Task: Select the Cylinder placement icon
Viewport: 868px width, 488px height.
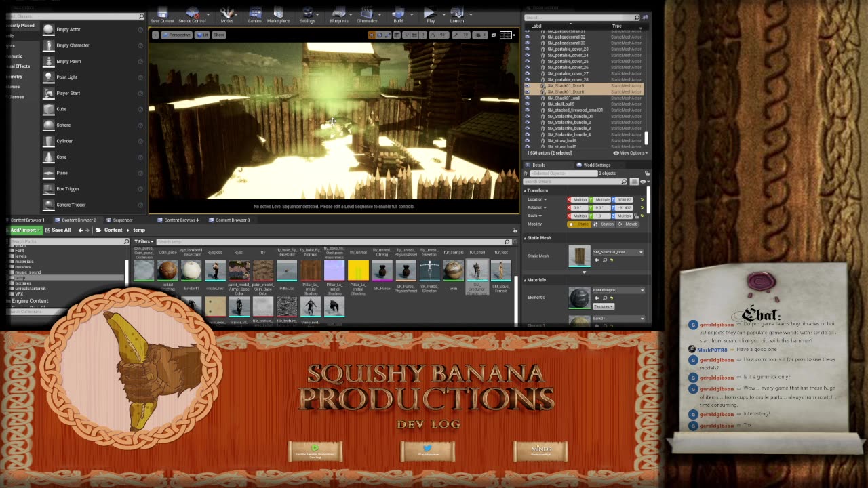Action: (x=48, y=141)
